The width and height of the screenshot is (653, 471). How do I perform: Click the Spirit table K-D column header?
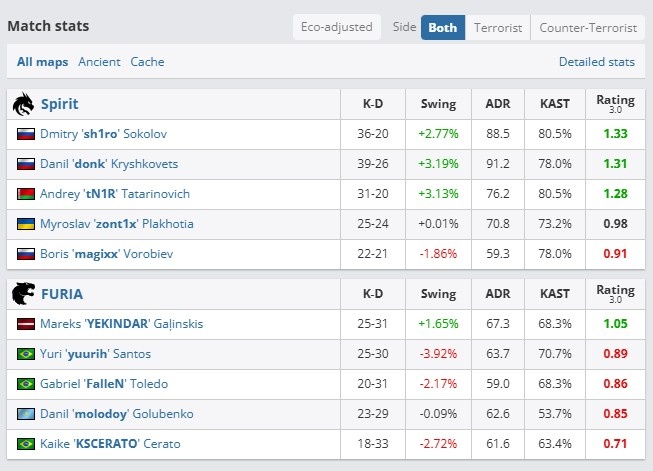point(373,104)
